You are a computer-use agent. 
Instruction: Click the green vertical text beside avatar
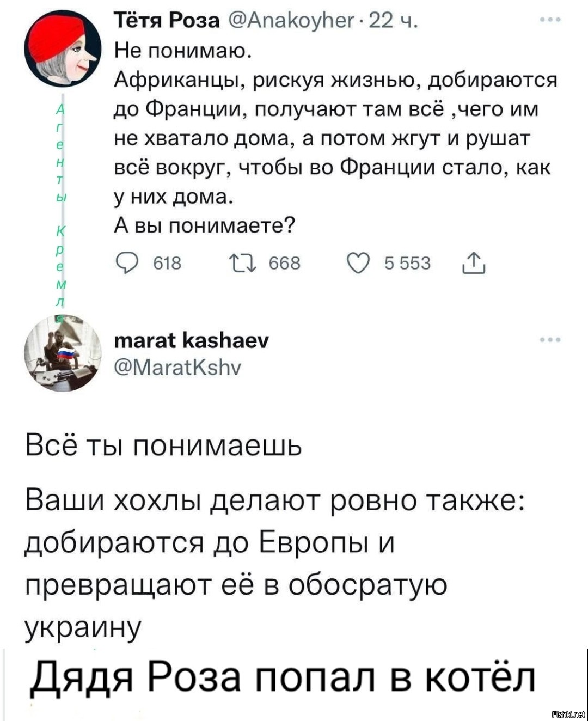(x=61, y=208)
